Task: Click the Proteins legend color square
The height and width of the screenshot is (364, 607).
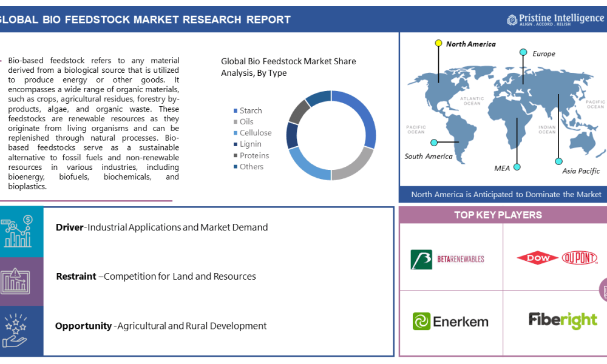Action: point(236,155)
